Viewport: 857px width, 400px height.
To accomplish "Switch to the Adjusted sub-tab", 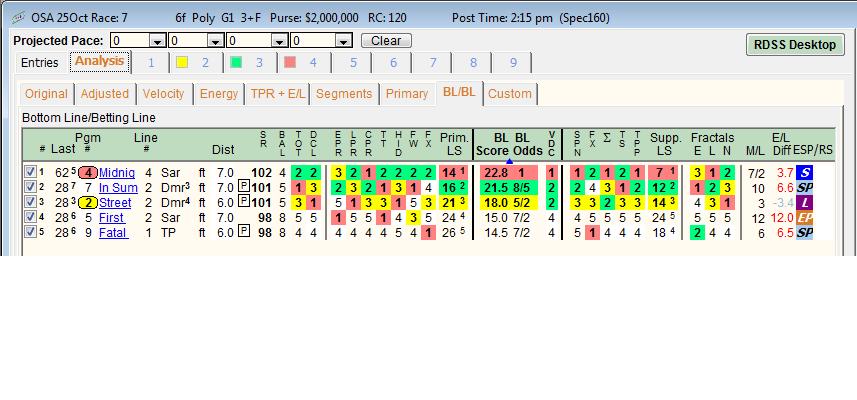I will click(x=105, y=94).
